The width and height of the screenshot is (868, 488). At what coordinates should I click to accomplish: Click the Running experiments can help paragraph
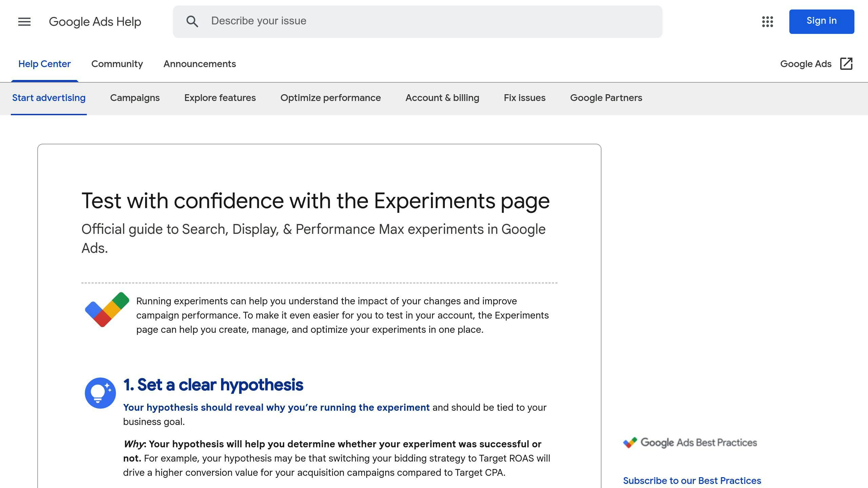point(342,316)
